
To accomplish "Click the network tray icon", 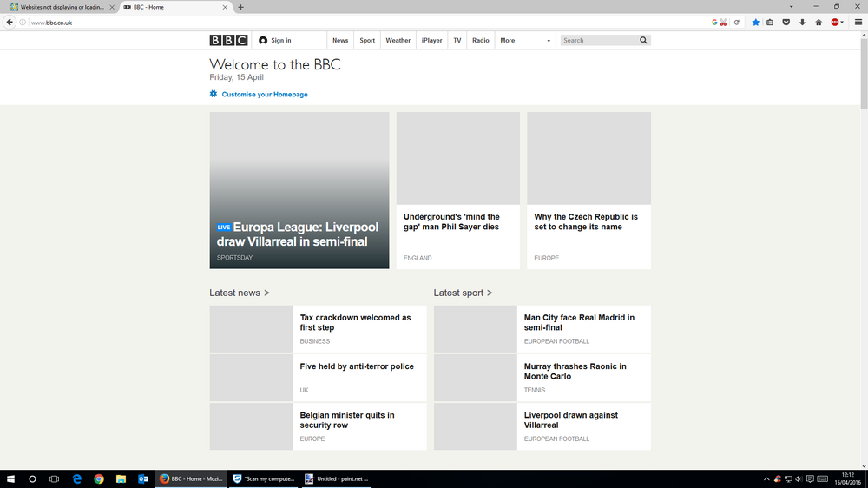I will tap(788, 479).
